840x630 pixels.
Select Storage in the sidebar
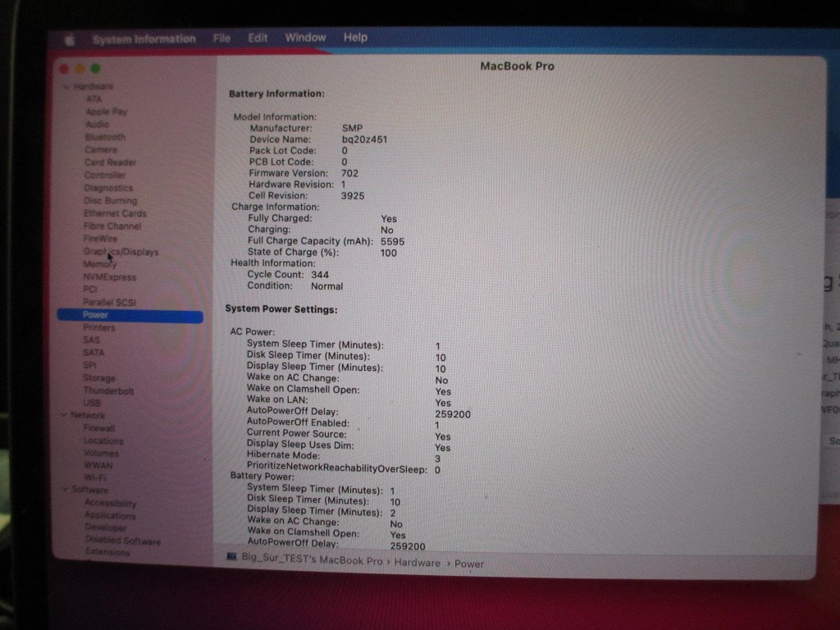point(99,378)
